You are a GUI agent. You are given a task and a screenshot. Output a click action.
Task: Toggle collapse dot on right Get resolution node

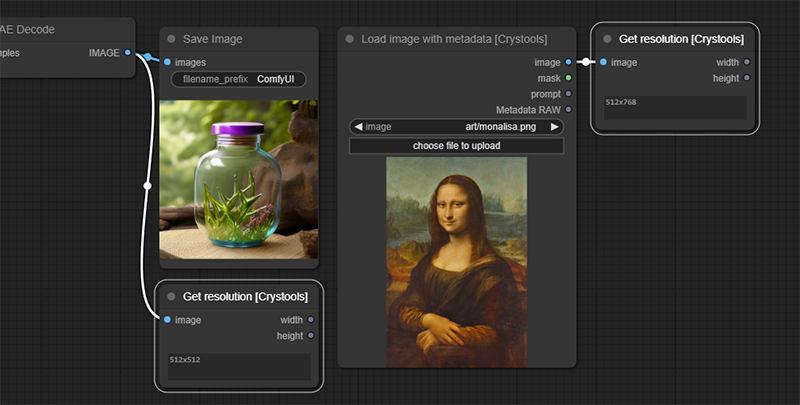[x=606, y=39]
